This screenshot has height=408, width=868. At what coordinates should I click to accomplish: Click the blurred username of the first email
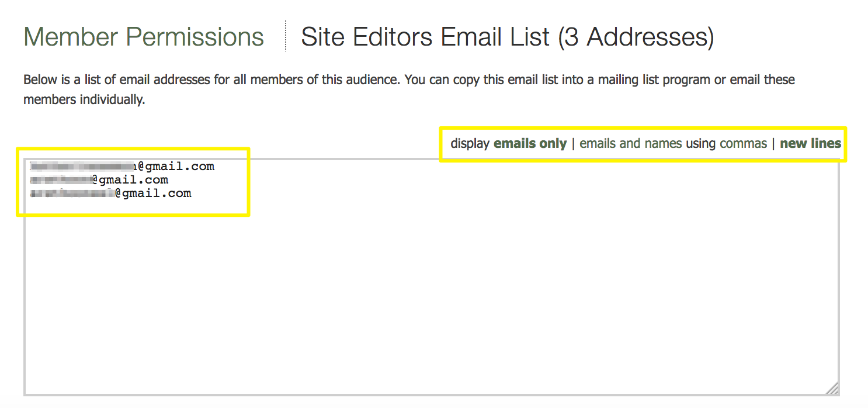[82, 167]
